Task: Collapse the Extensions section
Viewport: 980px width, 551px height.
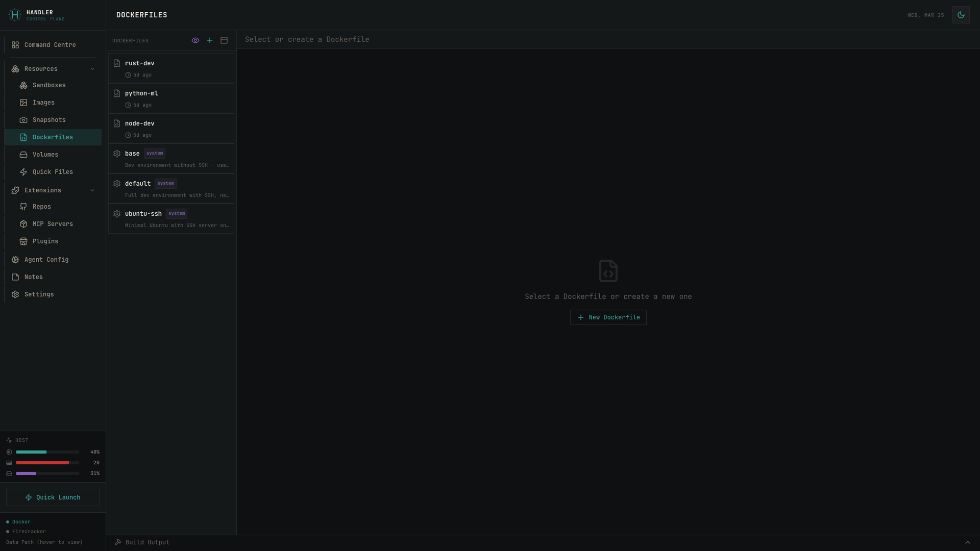Action: [92, 190]
